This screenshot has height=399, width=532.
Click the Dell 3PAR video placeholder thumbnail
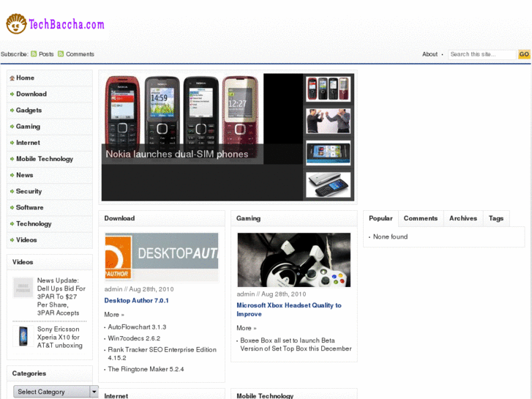coord(23,288)
